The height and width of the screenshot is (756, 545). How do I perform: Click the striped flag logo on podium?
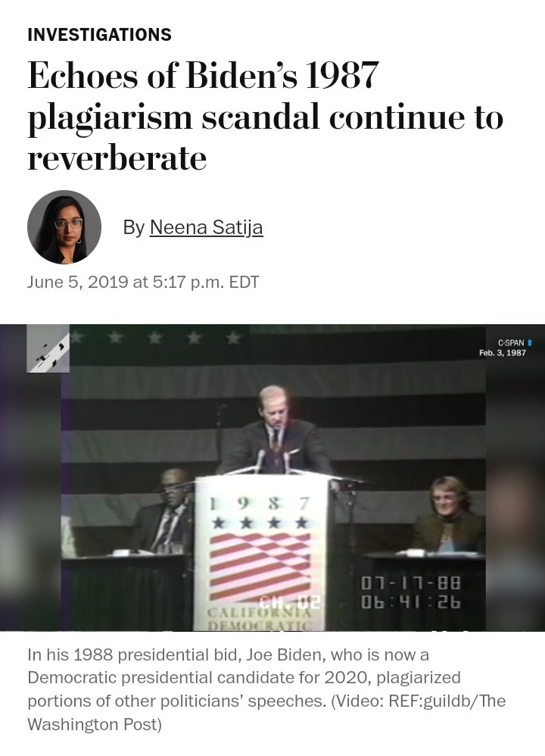(260, 567)
